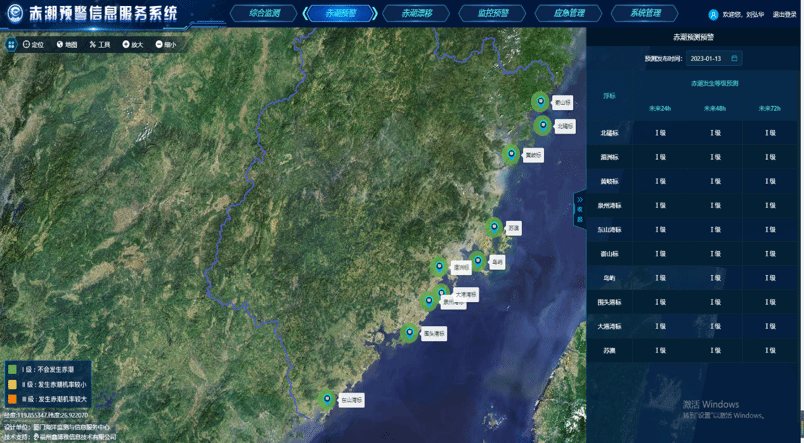Image resolution: width=804 pixels, height=443 pixels.
Task: Switch to the 综合监测 tab
Action: 264,14
